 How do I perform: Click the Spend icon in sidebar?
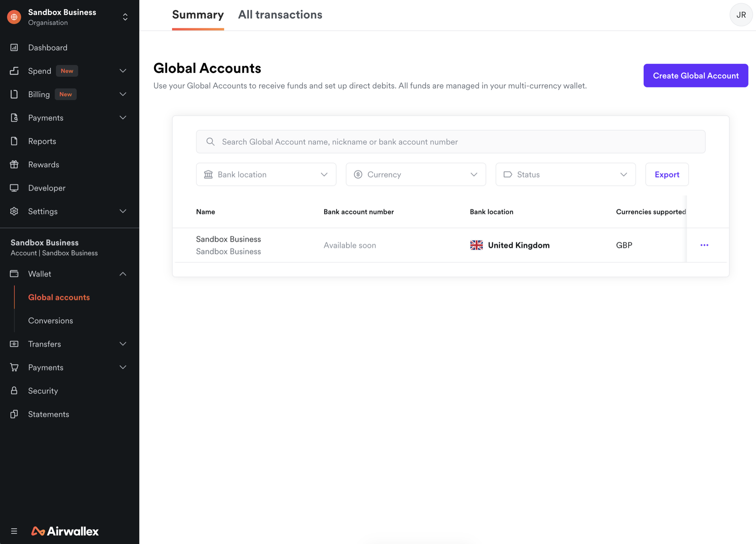[x=14, y=71]
